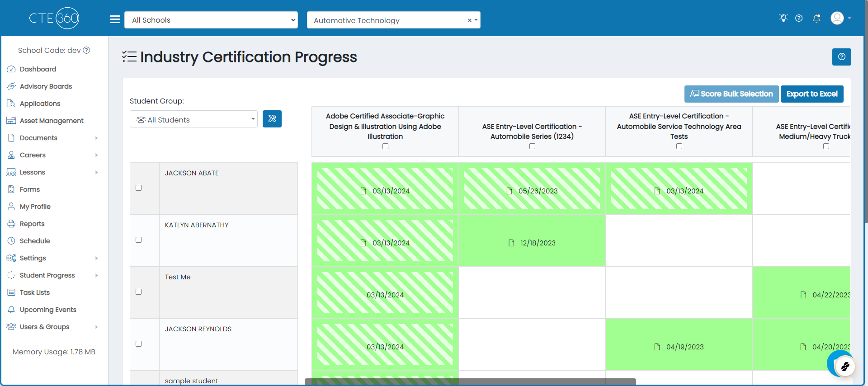Viewport: 868px width, 386px height.
Task: Click Katlyn Abernathy's 12/18/2023 document icon
Action: 511,243
